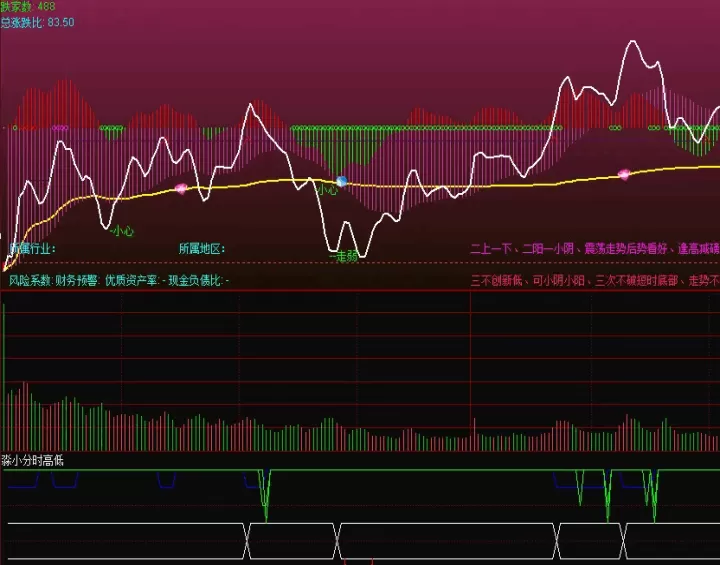Click the red 三不创新低 tip text
This screenshot has height=565, width=720.
[595, 280]
